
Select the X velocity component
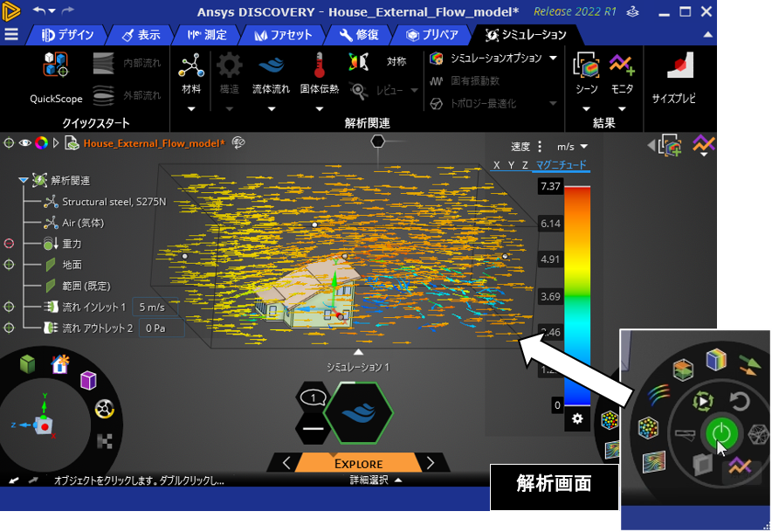click(496, 165)
